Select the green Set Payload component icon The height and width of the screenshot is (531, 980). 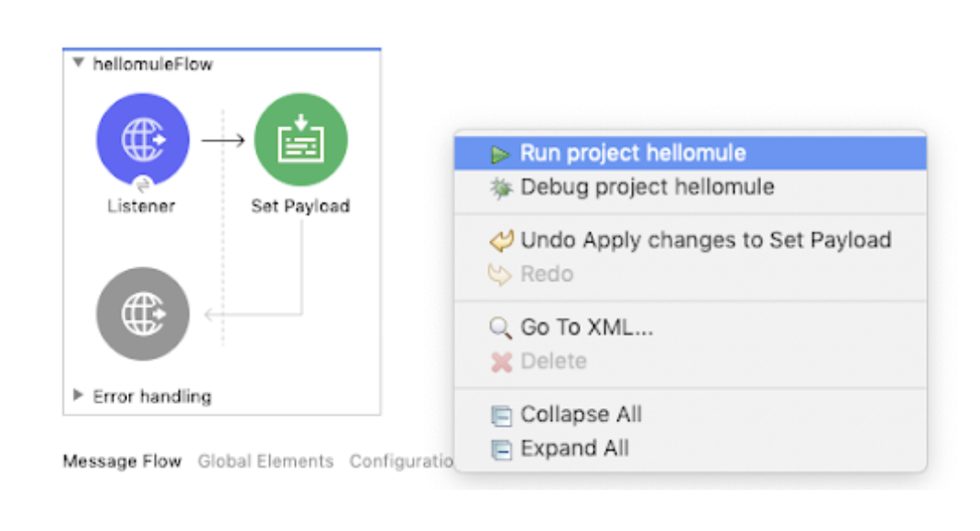[300, 139]
